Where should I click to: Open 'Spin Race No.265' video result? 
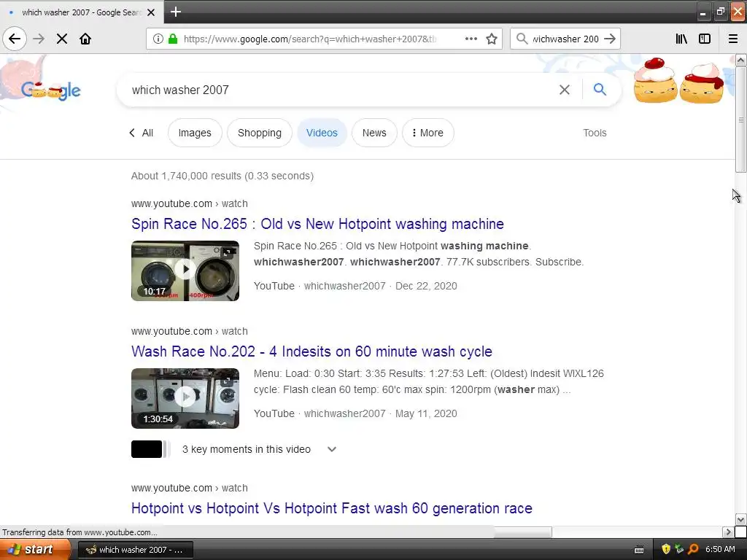point(317,224)
